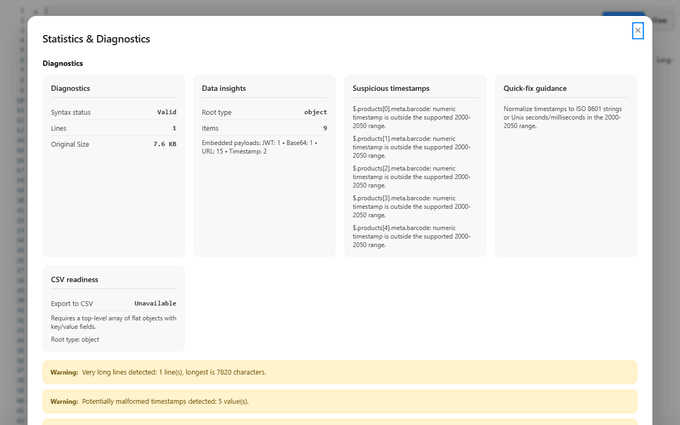
Task: Click the 'Unavailable' export status value
Action: pos(155,303)
